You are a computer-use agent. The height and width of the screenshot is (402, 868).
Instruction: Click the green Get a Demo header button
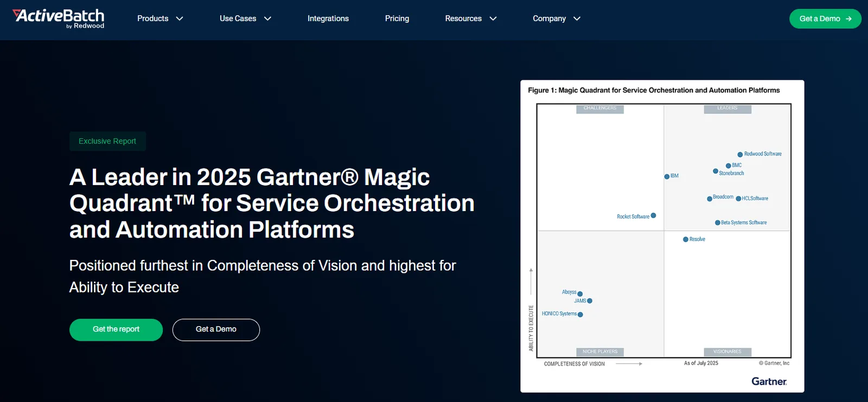click(x=825, y=18)
